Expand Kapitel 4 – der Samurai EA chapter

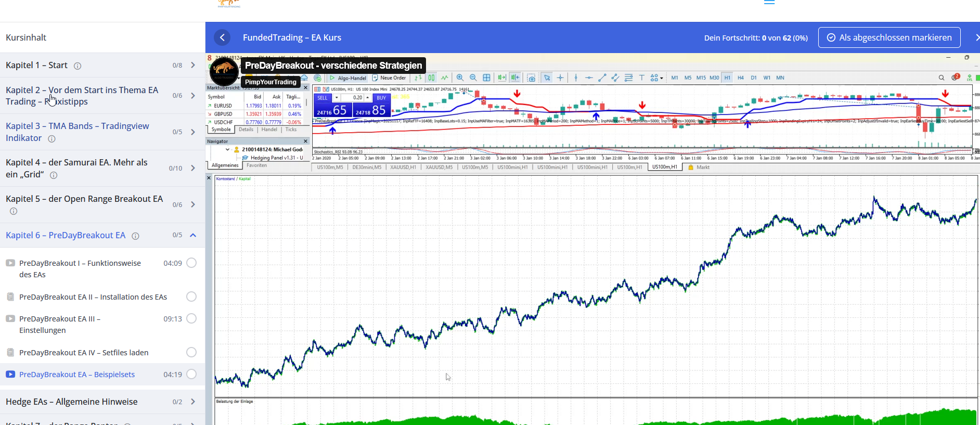[193, 168]
